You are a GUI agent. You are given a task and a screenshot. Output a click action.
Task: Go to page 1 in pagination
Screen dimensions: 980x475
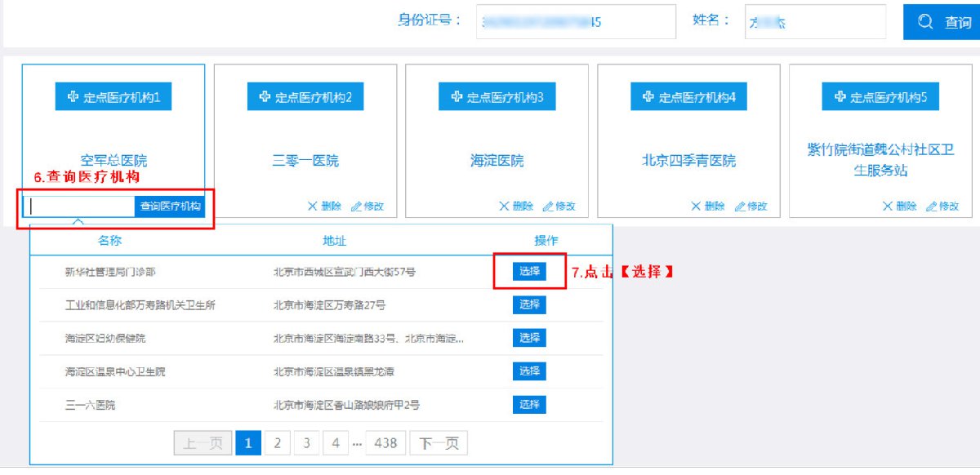coord(248,443)
